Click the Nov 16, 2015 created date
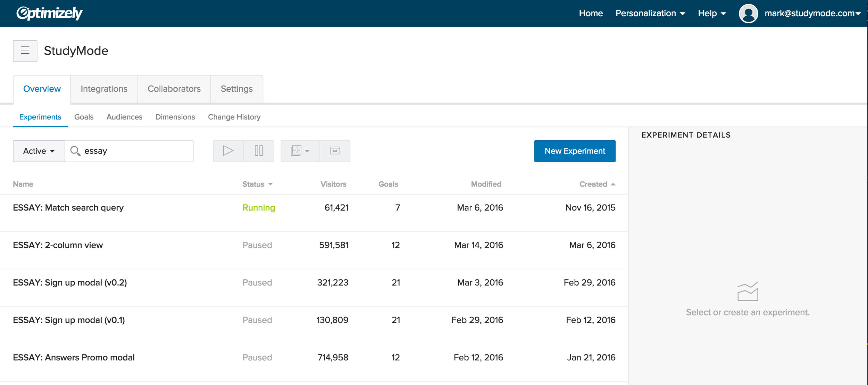The image size is (868, 385). [x=590, y=208]
